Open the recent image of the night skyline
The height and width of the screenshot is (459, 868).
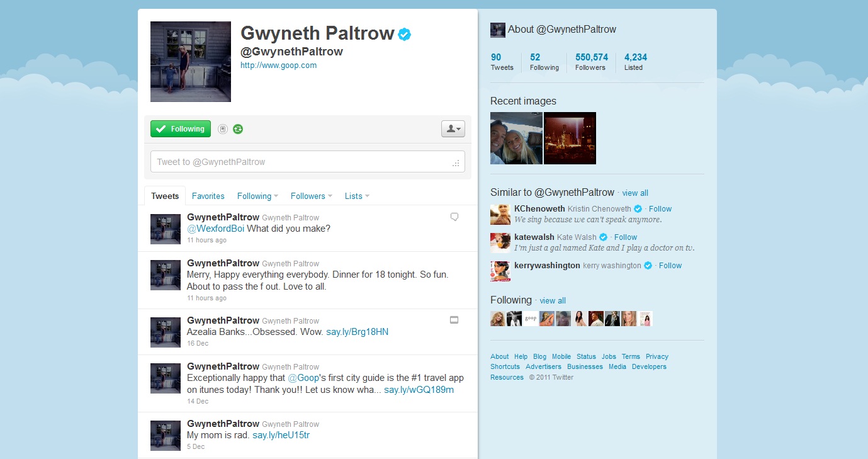(570, 138)
